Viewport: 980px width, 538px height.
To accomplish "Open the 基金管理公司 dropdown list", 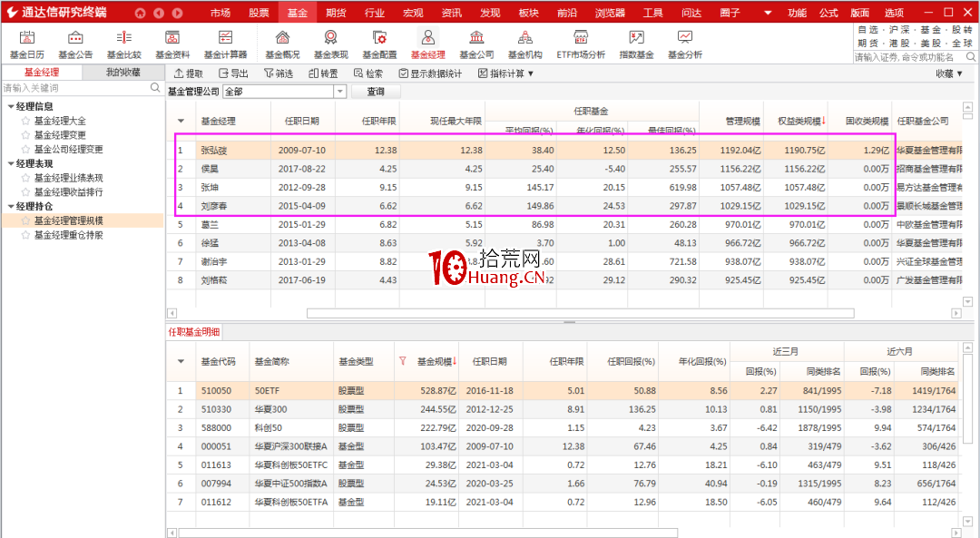I will 340,92.
